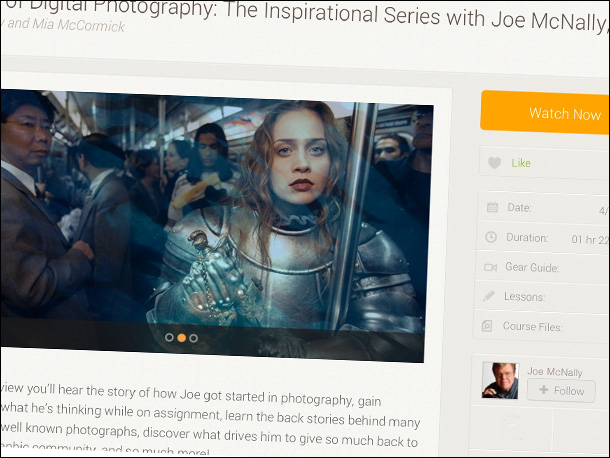Viewport: 610px width, 458px height.
Task: Click the Inspirational Series course title heading
Action: tap(305, 14)
